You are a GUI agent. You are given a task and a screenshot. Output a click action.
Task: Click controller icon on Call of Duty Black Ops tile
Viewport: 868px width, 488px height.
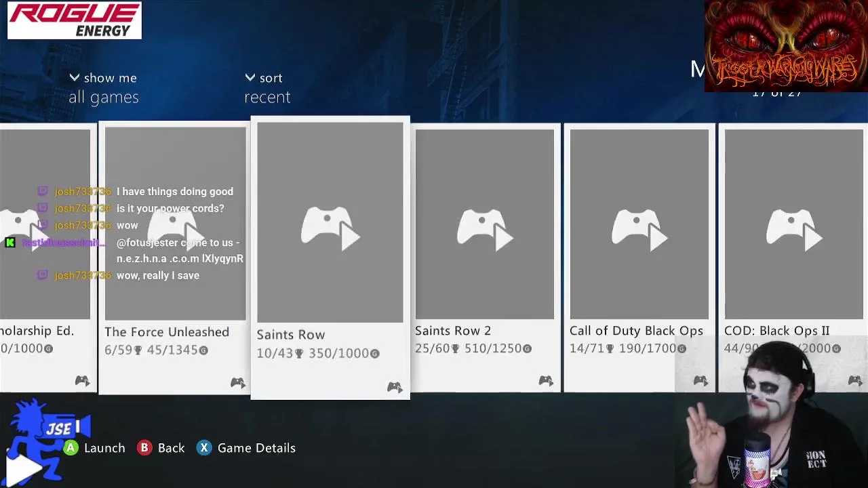pyautogui.click(x=701, y=381)
